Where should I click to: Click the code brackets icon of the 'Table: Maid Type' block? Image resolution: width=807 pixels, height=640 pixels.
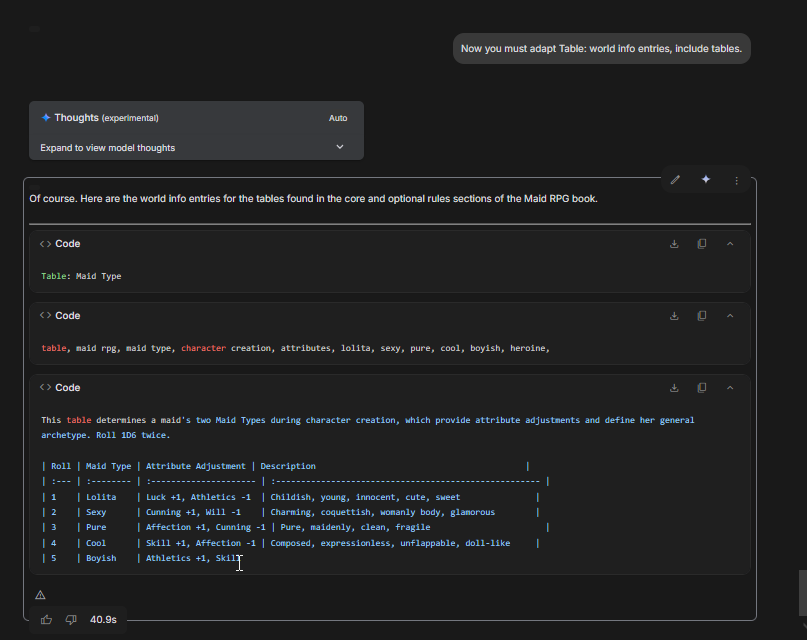[45, 244]
